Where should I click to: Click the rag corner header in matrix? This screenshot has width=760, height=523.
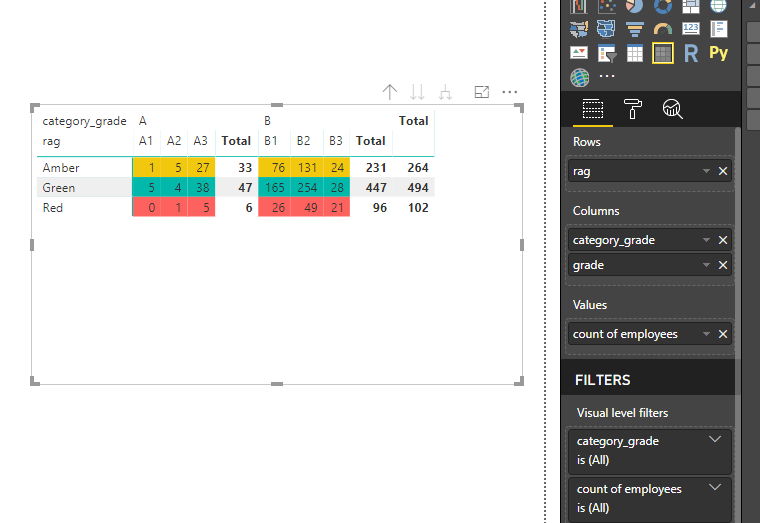pyautogui.click(x=51, y=142)
